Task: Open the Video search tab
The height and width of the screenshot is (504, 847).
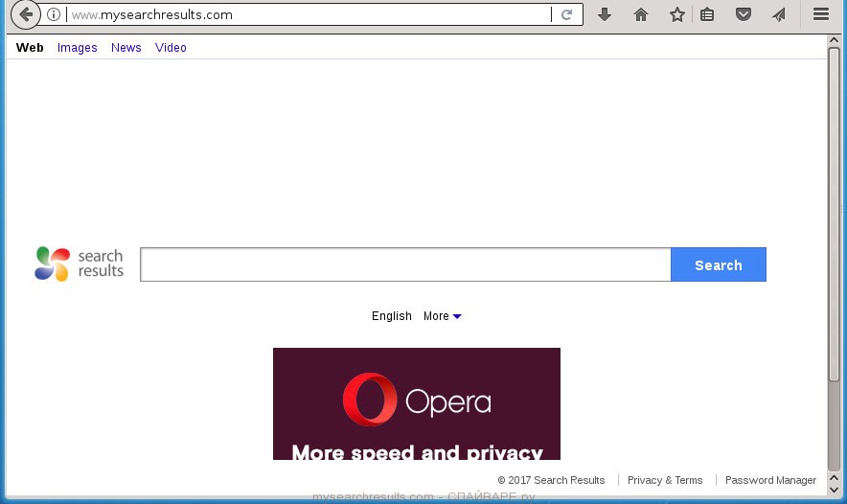Action: 171,48
